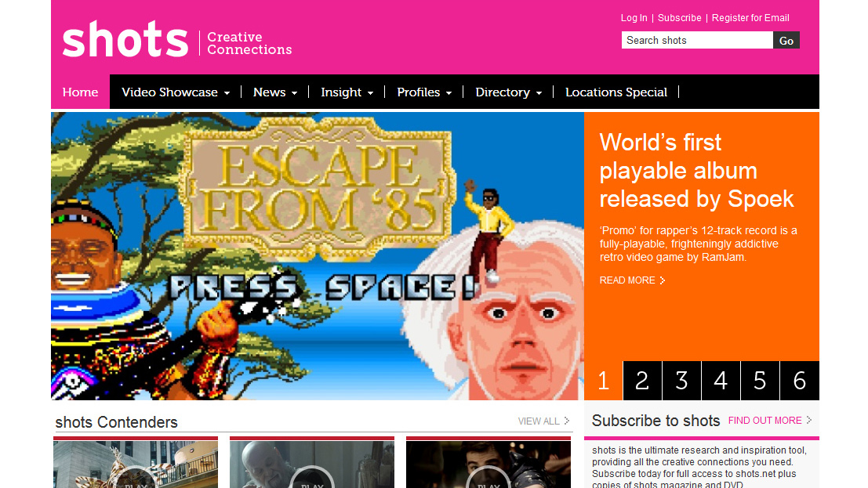The height and width of the screenshot is (488, 868).
Task: Click the shots logo
Action: (125, 38)
